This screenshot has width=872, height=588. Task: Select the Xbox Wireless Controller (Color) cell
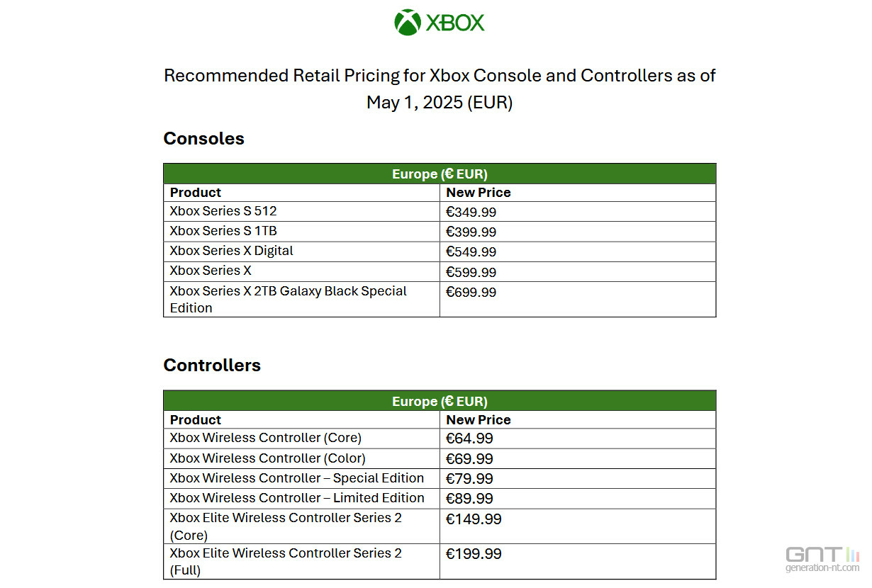pos(301,458)
